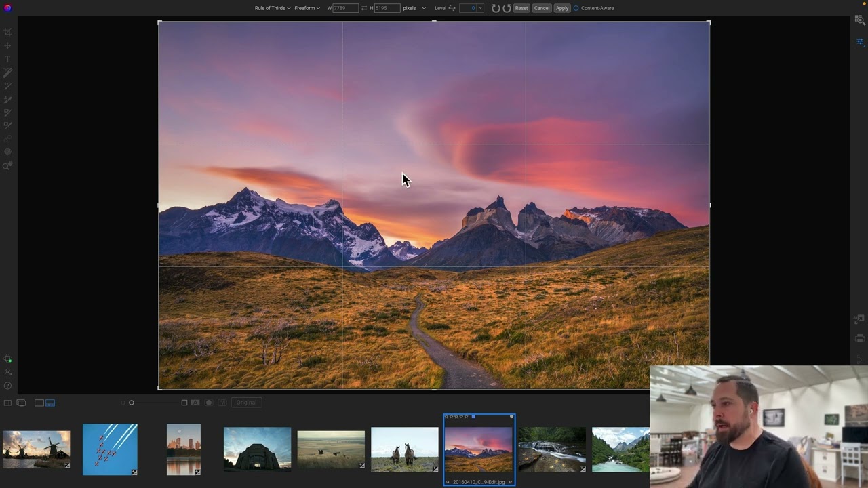Screen dimensions: 868x488
Task: Click the Reset button
Action: pos(521,8)
